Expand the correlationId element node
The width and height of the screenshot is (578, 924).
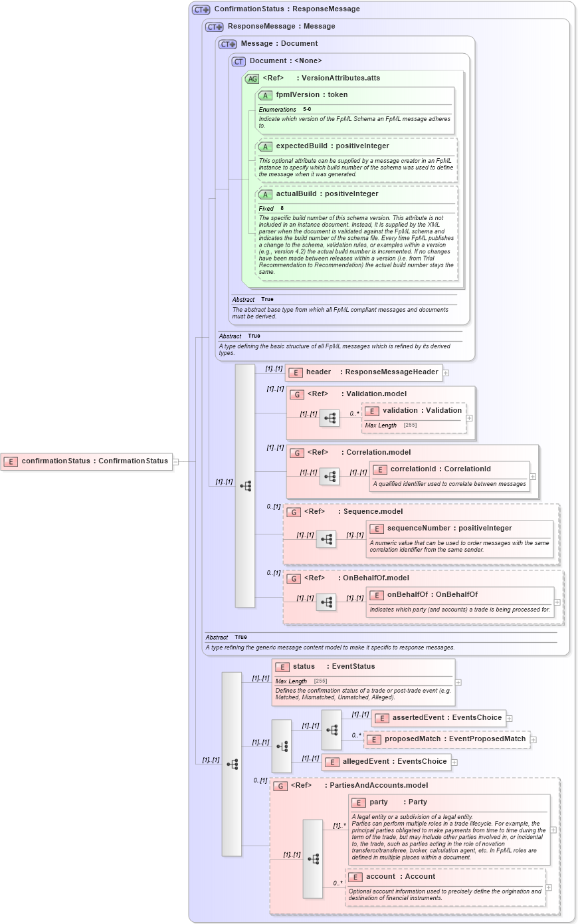[x=533, y=477]
